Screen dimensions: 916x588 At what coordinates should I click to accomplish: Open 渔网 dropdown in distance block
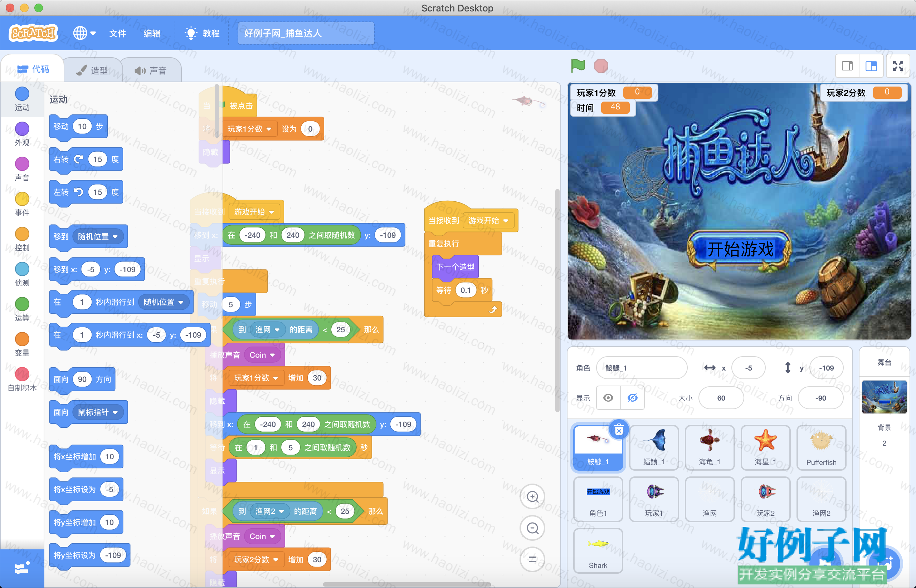(x=267, y=329)
